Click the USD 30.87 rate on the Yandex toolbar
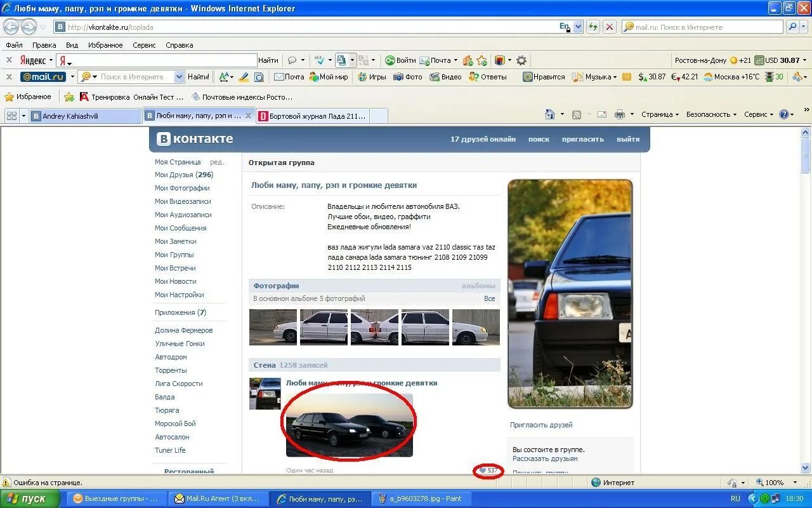 tap(777, 60)
